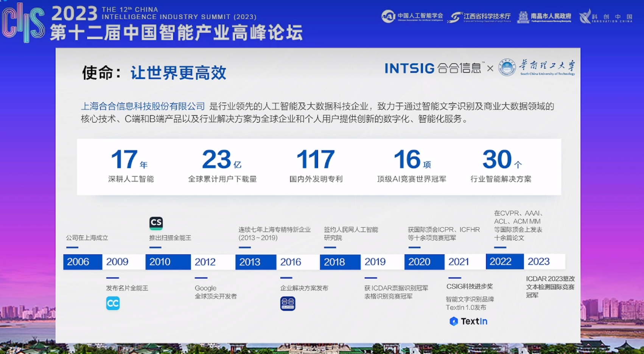
Task: Click the South China University of Technology emblem
Action: pos(507,67)
